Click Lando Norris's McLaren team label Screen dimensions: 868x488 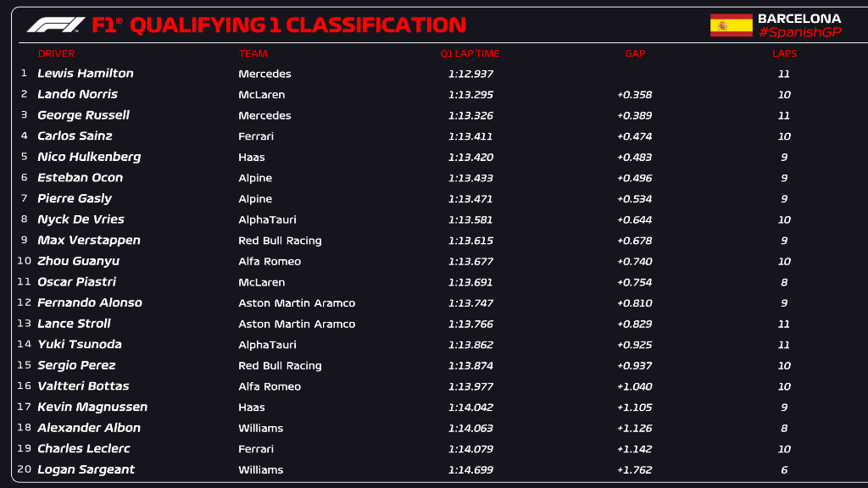[261, 95]
